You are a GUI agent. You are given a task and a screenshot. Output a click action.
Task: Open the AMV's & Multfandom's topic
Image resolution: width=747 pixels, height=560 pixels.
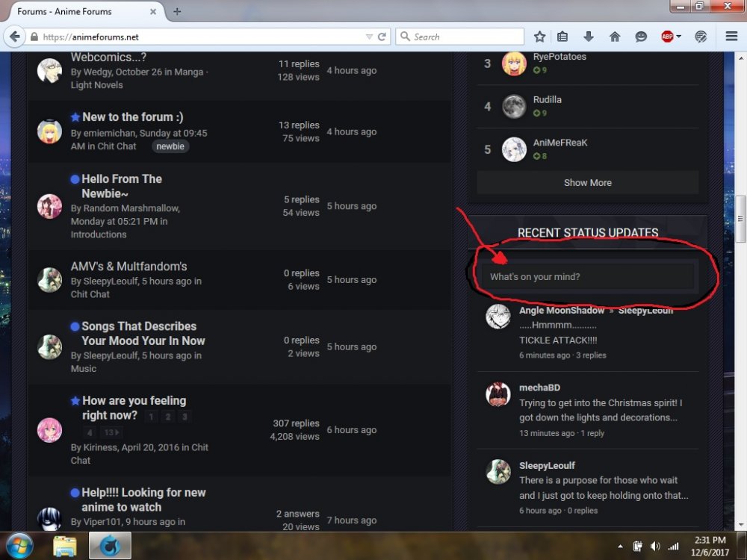128,267
